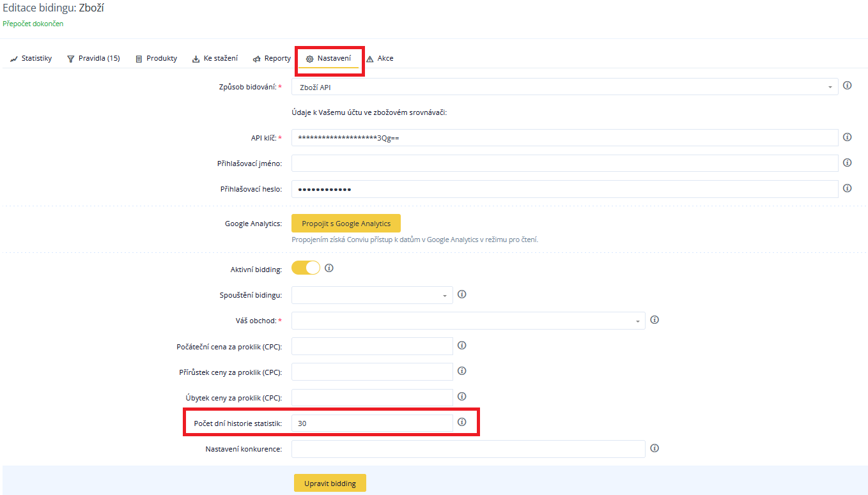This screenshot has width=868, height=495.
Task: Click the Upravit bidding button
Action: click(330, 484)
